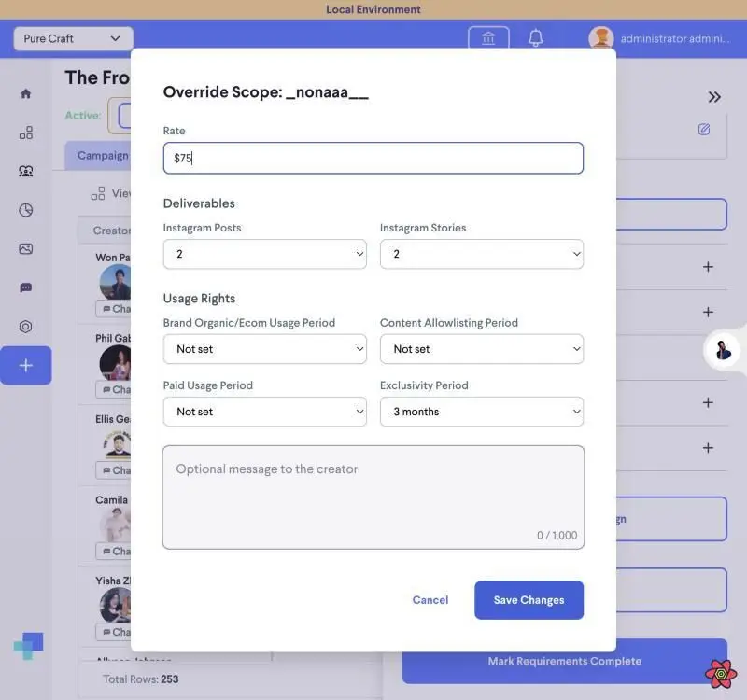
Task: Select the Campaign tab behind modal
Action: coord(98,156)
